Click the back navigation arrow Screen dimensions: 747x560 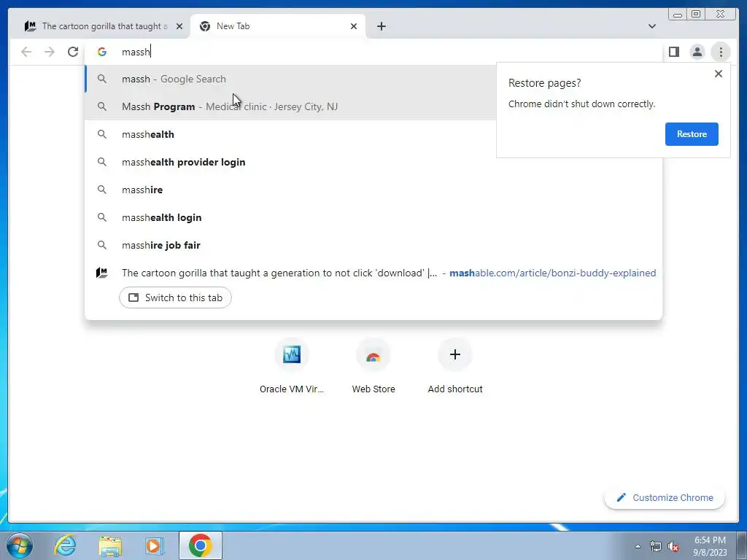[x=26, y=52]
